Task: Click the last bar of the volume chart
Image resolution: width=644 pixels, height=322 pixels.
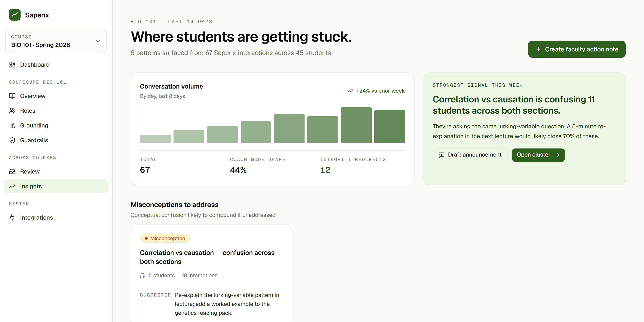Action: click(x=390, y=127)
